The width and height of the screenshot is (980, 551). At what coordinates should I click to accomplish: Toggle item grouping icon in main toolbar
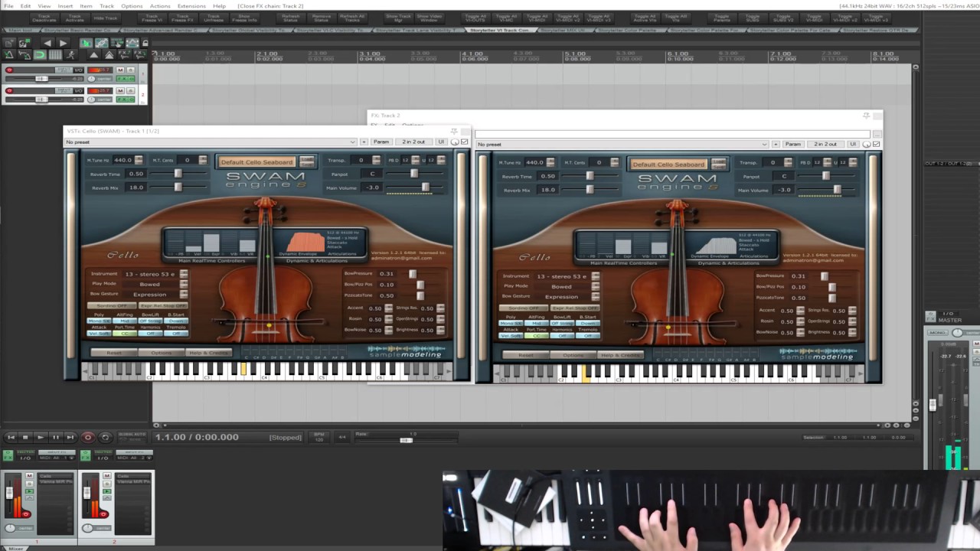click(x=102, y=43)
